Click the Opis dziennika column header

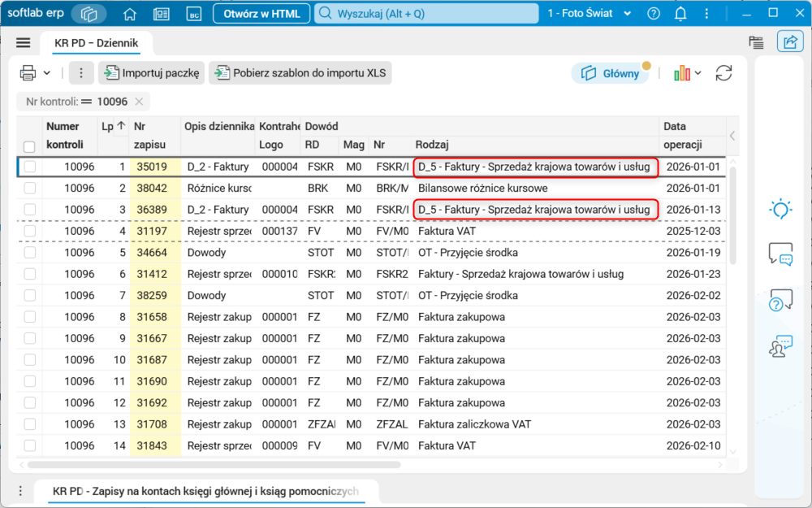[218, 135]
